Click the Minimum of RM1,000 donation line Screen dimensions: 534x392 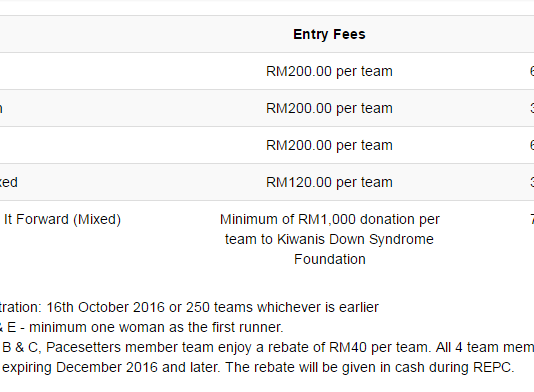[x=330, y=219]
